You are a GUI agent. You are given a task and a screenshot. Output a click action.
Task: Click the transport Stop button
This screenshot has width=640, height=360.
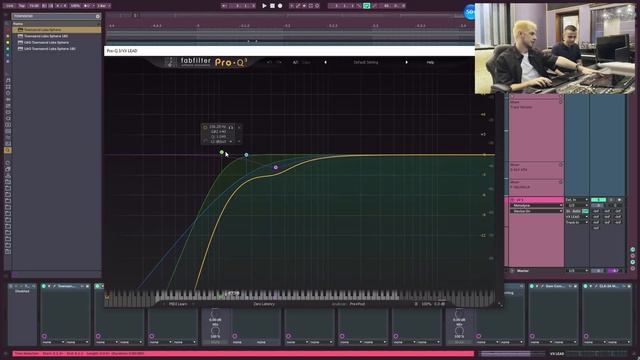(x=272, y=6)
